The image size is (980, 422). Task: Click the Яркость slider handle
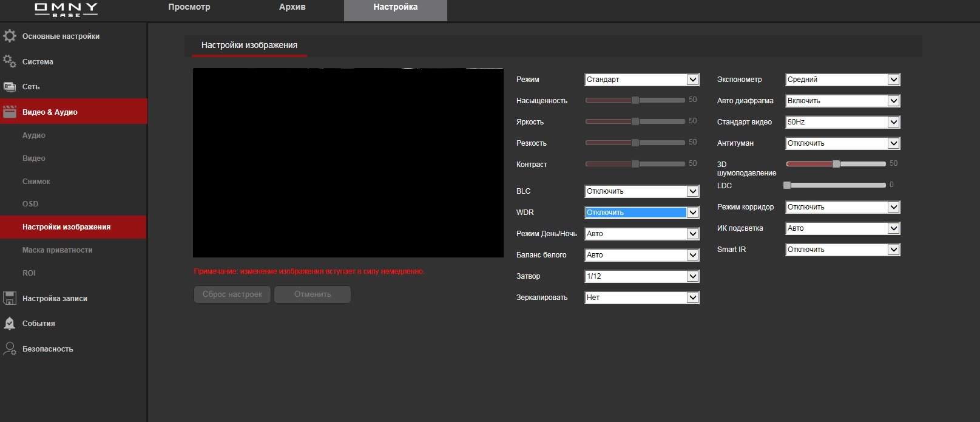635,121
